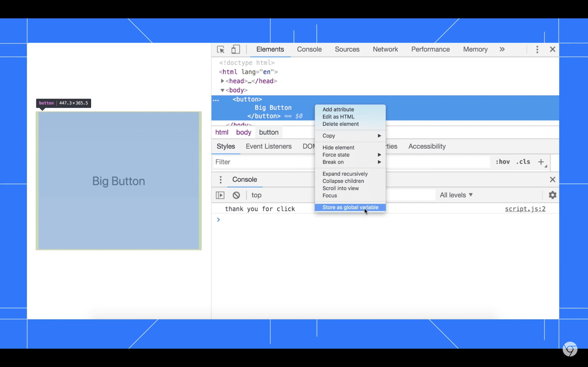Click the All levels dropdown
The image size is (588, 367).
tap(456, 195)
